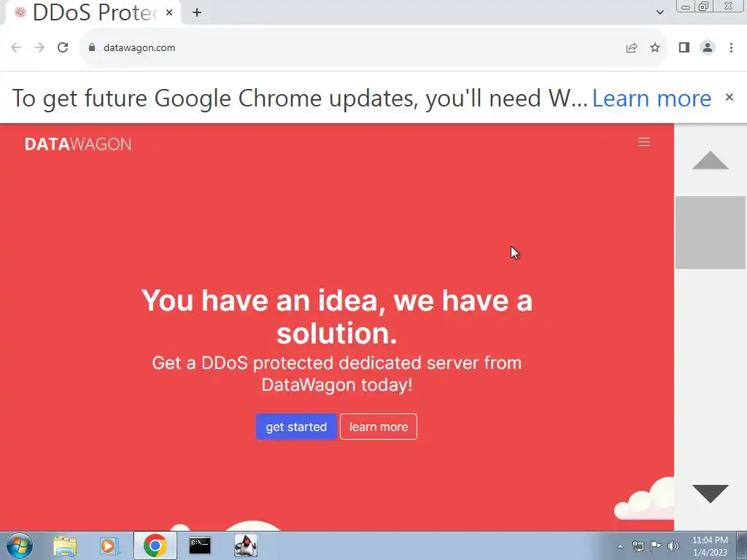Dismiss the Chrome update notification bar
The height and width of the screenshot is (560, 747).
pos(729,97)
